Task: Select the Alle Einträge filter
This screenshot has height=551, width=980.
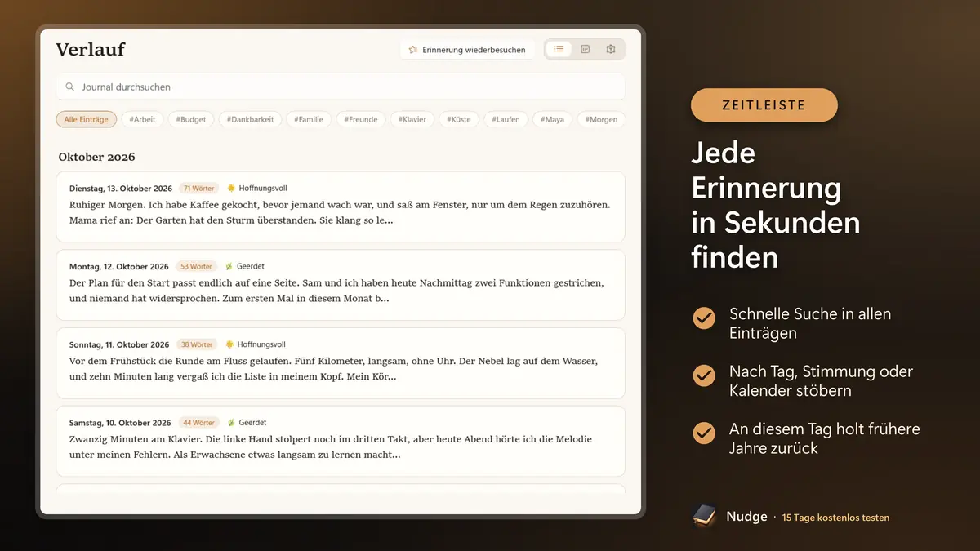Action: 86,119
